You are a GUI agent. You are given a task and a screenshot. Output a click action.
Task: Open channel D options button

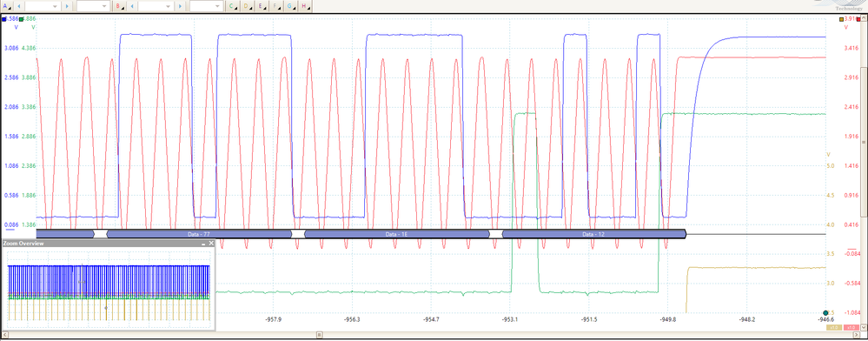248,6
